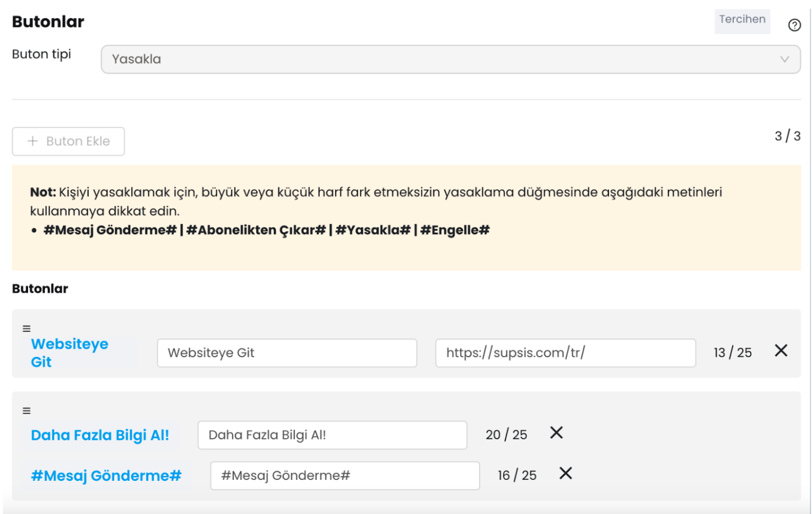Click the Tercihen tag label
The width and height of the screenshot is (812, 514).
pyautogui.click(x=742, y=20)
